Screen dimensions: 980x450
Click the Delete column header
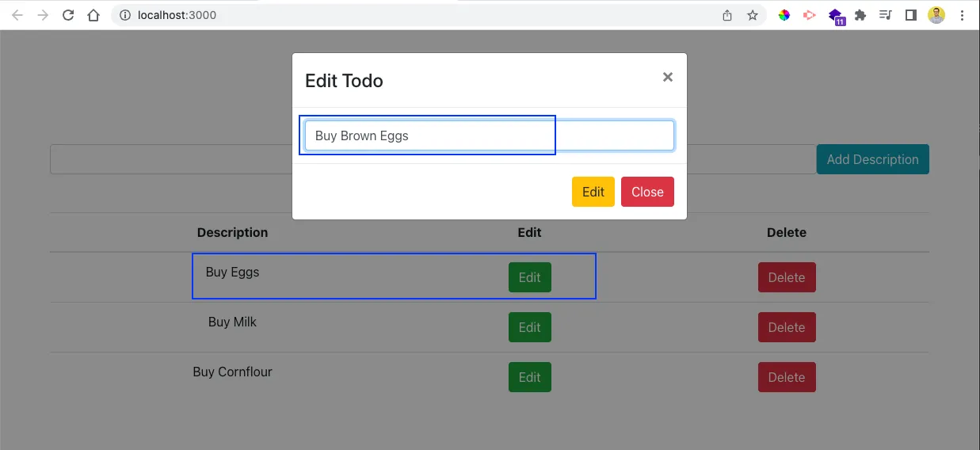[x=787, y=232]
